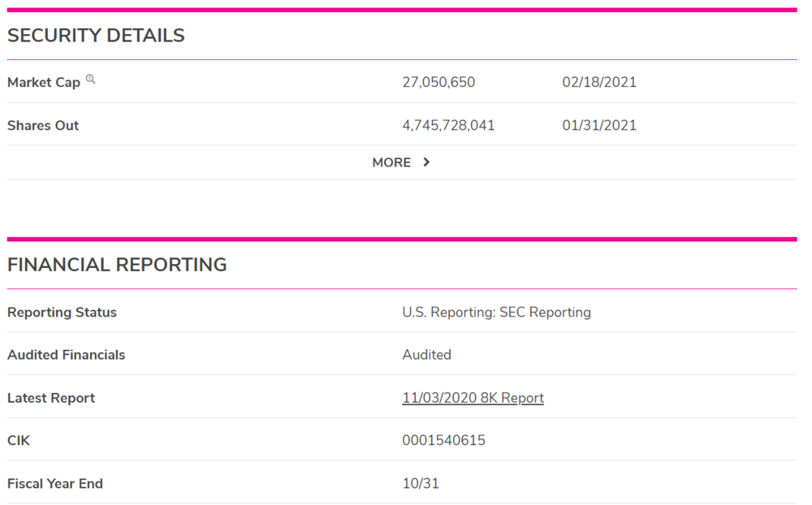Viewport: 812px width, 505px height.
Task: Click the Financial Reporting section heading
Action: [x=117, y=265]
